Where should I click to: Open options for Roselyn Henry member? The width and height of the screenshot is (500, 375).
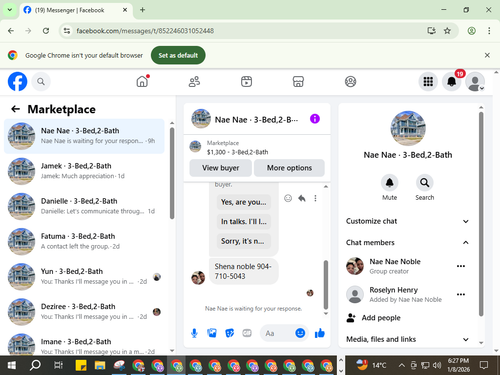[461, 294]
